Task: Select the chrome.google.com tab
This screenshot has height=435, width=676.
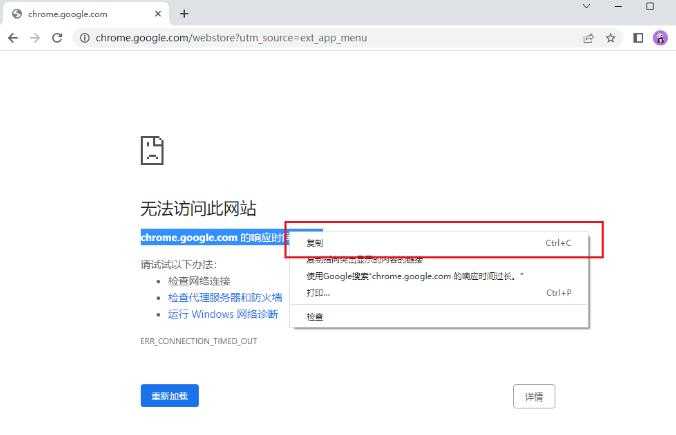Action: coord(86,14)
